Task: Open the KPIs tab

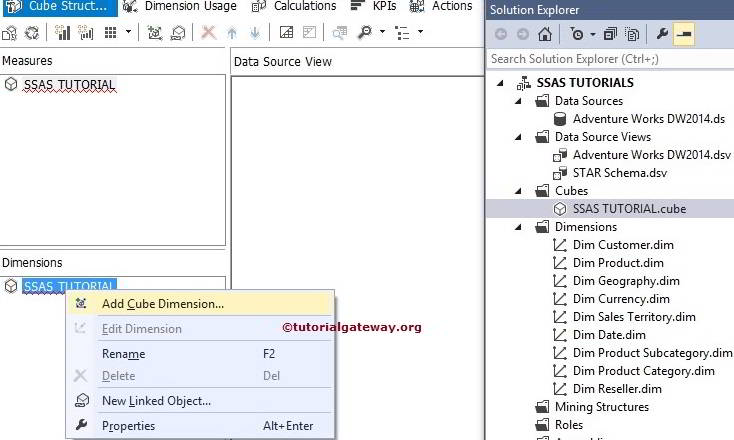Action: point(373,6)
